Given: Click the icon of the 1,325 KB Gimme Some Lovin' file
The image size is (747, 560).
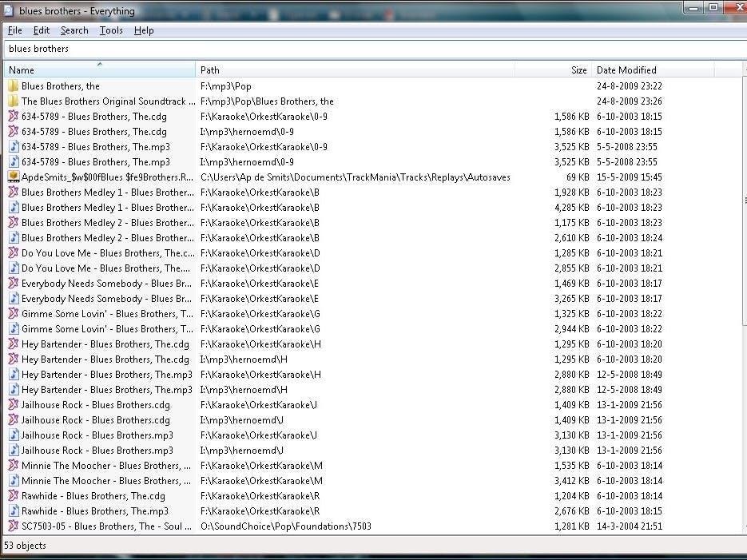Looking at the screenshot, I should [x=14, y=314].
